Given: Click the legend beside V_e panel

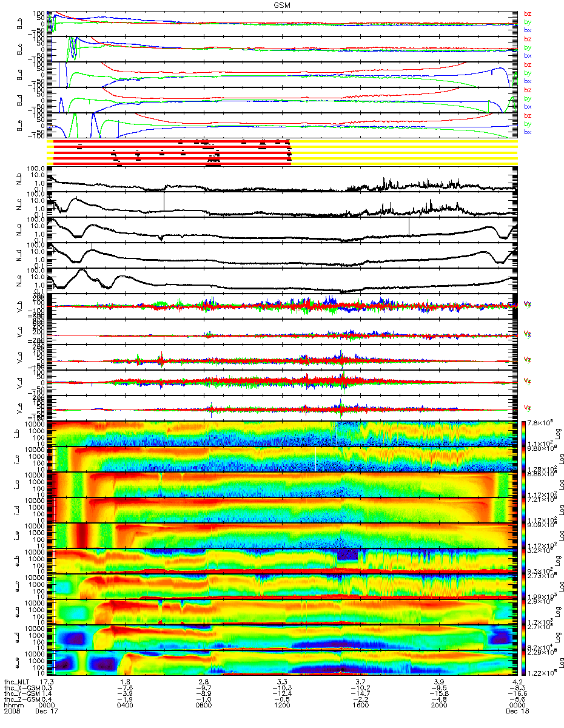Looking at the screenshot, I should 527,407.
